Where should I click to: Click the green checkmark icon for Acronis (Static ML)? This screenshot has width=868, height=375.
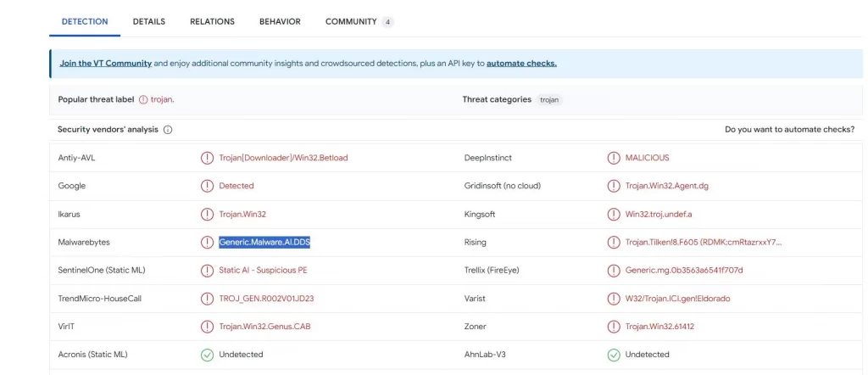coord(207,355)
